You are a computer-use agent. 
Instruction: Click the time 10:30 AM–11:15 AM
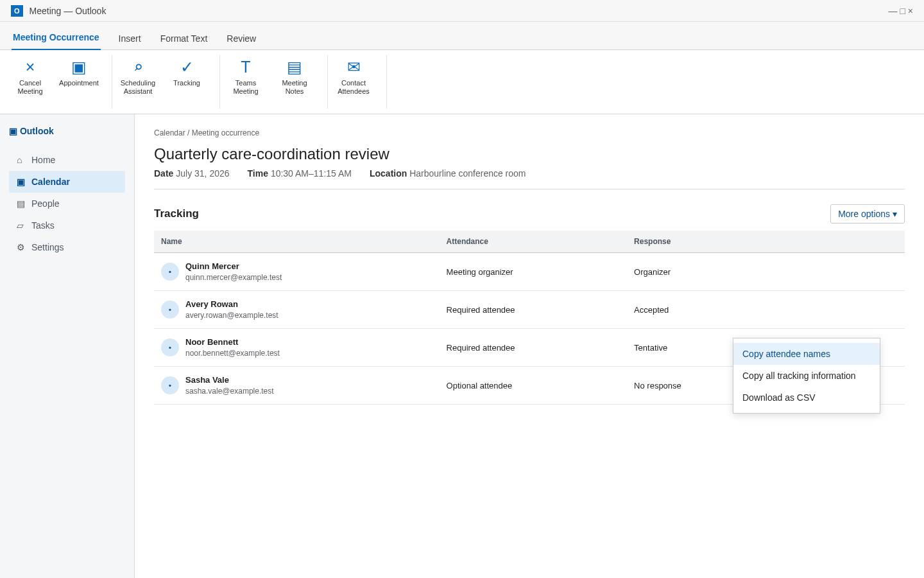311,173
